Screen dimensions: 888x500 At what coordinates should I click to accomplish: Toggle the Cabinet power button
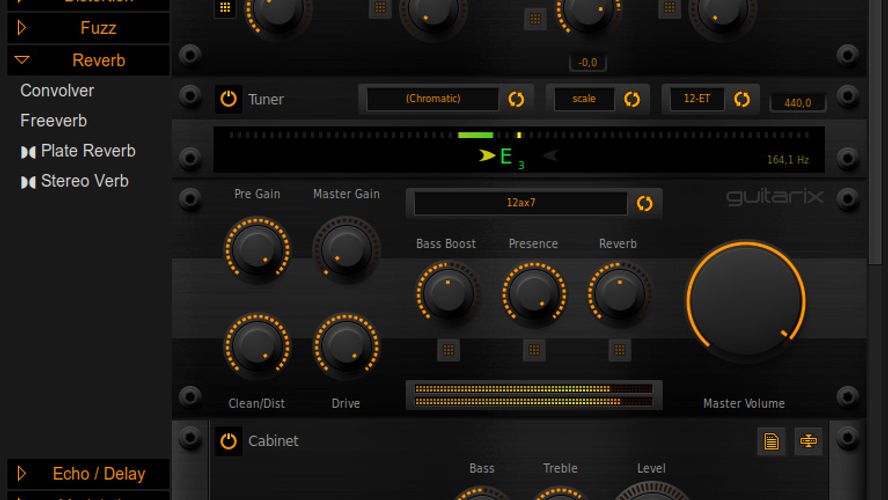(x=228, y=441)
